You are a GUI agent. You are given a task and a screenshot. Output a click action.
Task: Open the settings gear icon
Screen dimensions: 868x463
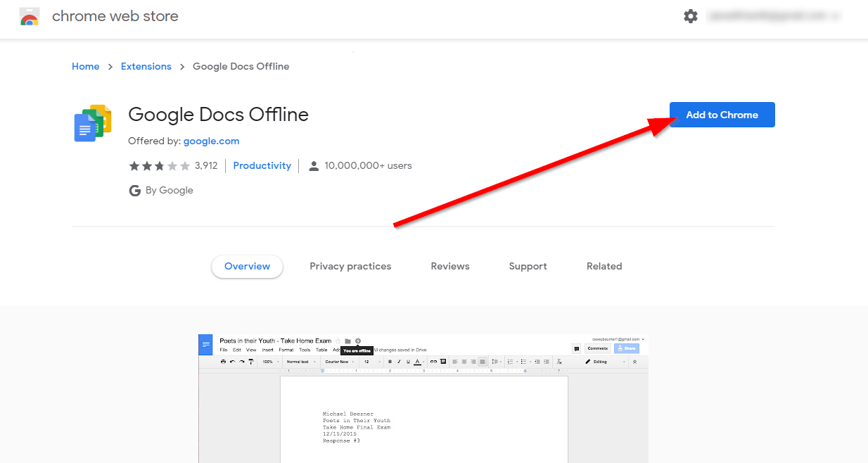coord(691,16)
